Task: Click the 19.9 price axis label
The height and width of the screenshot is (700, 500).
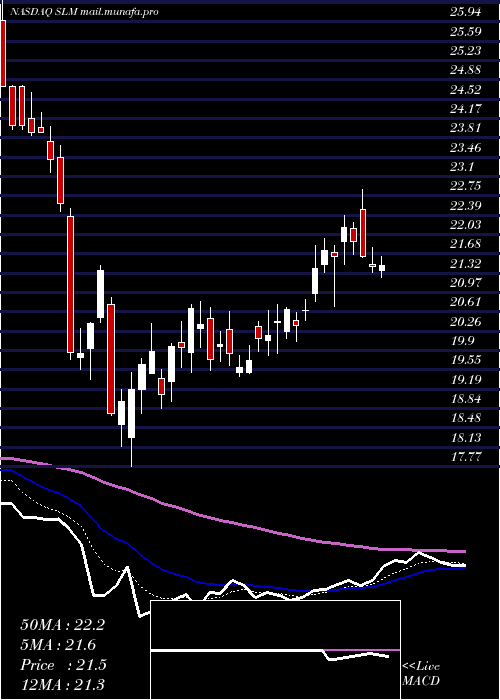Action: pos(462,341)
